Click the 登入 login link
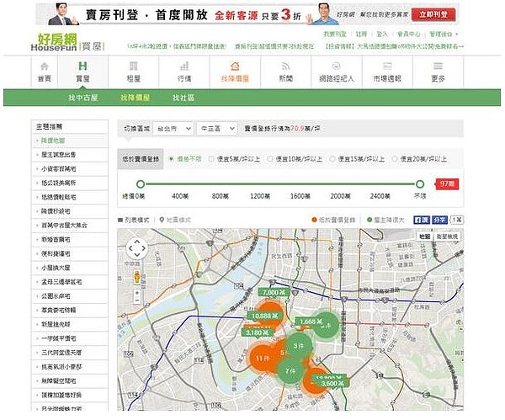The image size is (505, 420). (x=382, y=35)
